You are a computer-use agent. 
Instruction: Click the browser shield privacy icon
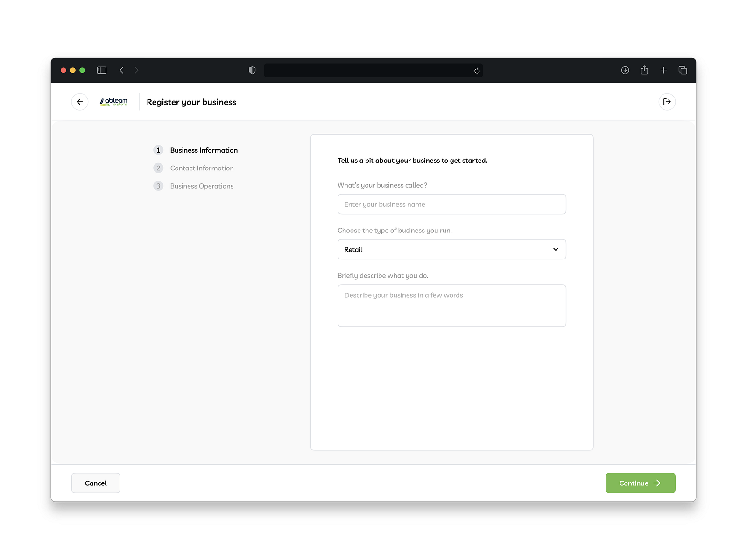252,70
